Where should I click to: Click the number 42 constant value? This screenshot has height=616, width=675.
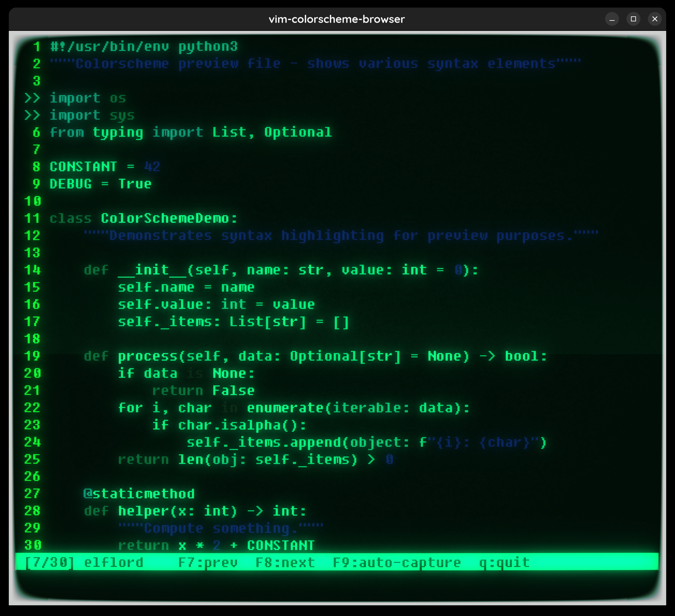pos(152,167)
